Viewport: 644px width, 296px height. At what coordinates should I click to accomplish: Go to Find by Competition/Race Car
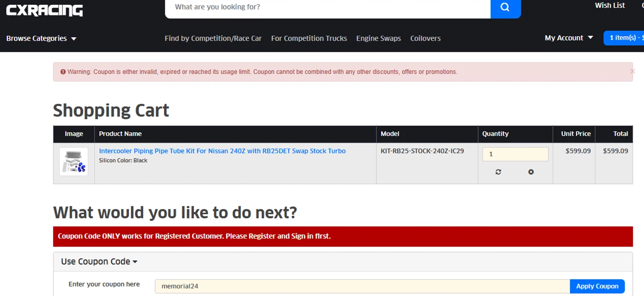point(213,38)
